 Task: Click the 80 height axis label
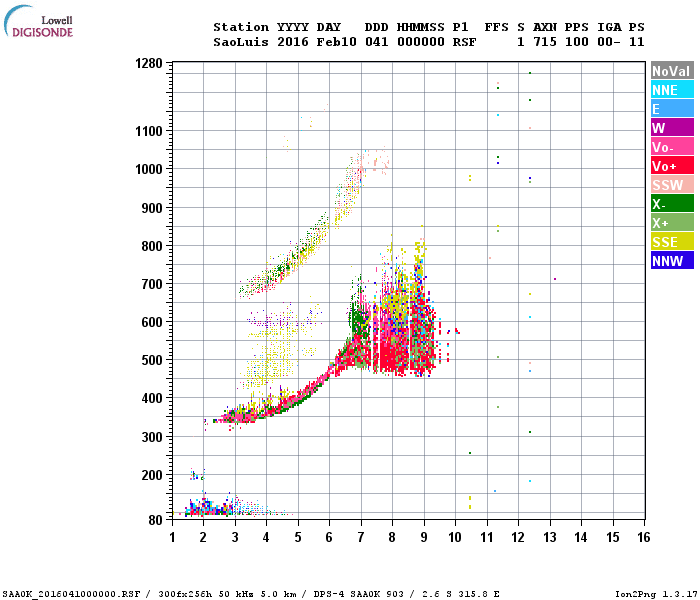pos(155,520)
